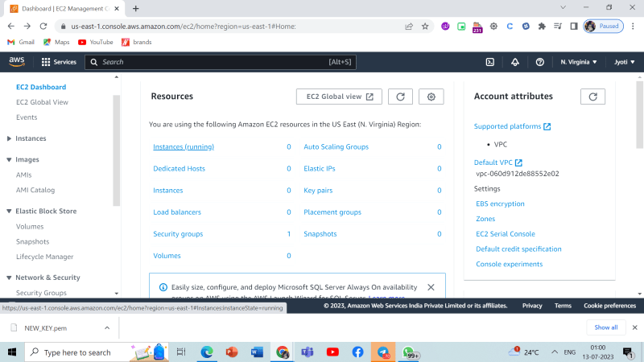This screenshot has height=362, width=644.
Task: Click the EC2 Global view button
Action: tap(339, 97)
